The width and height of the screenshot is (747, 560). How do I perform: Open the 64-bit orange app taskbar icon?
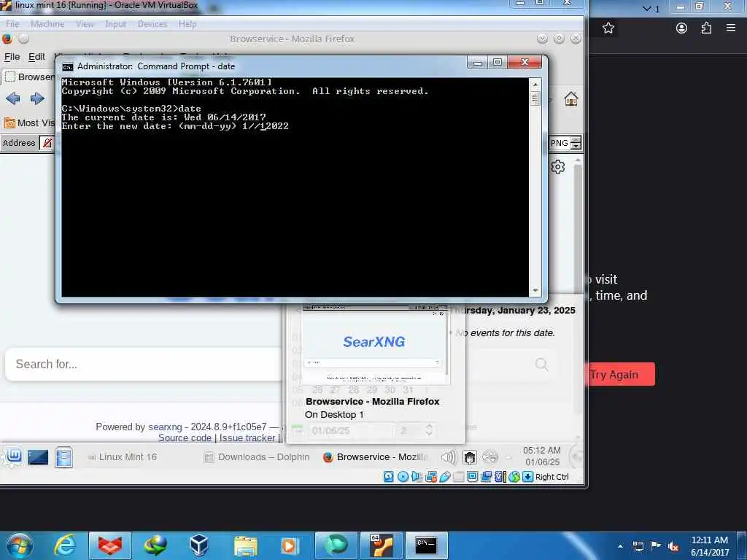(381, 545)
